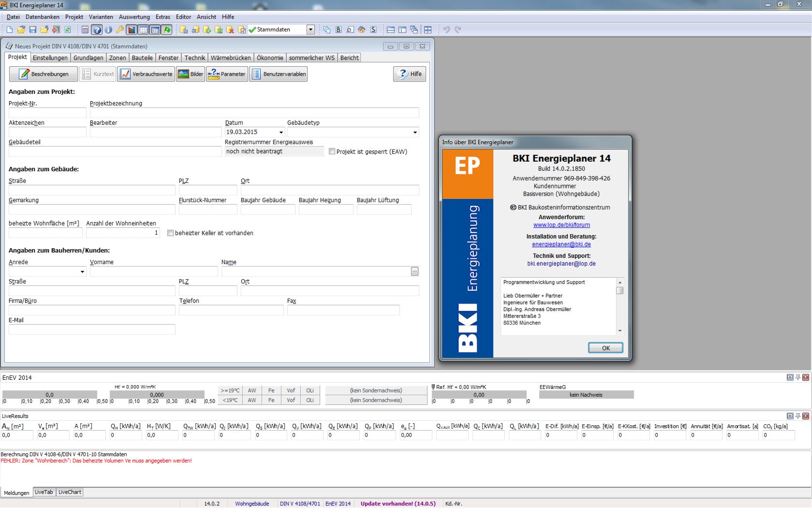Click the 'kein Nachweis' EEWärmeG cell
This screenshot has height=508, width=812.
[x=586, y=395]
